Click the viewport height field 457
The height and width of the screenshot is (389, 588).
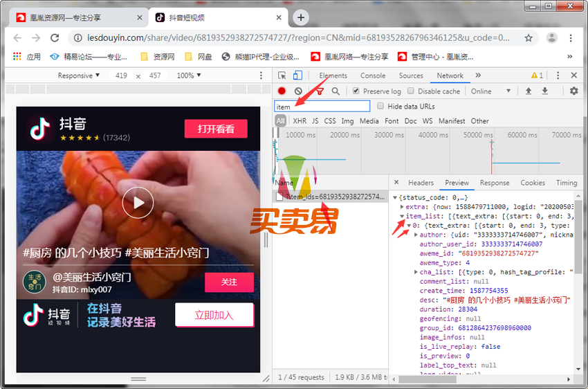(x=155, y=75)
